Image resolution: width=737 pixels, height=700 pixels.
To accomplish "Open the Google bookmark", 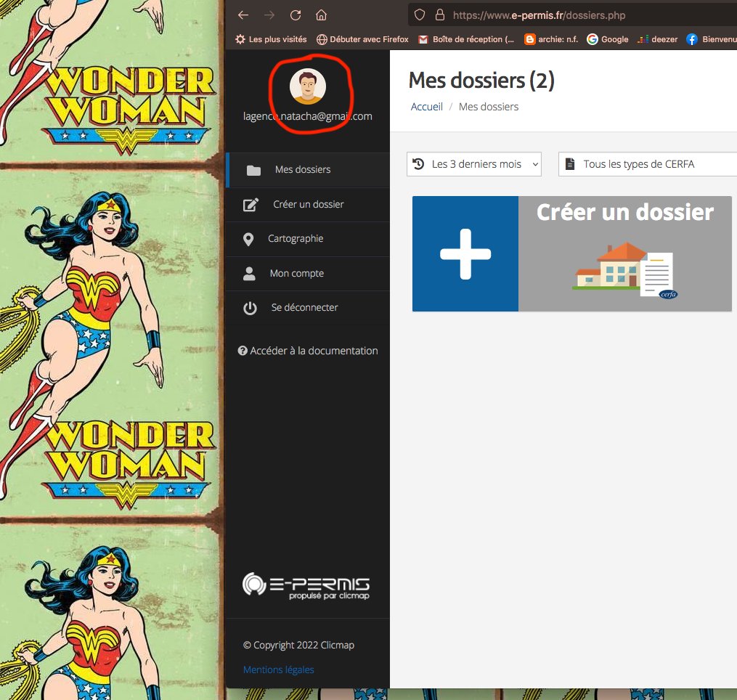I will coord(607,39).
